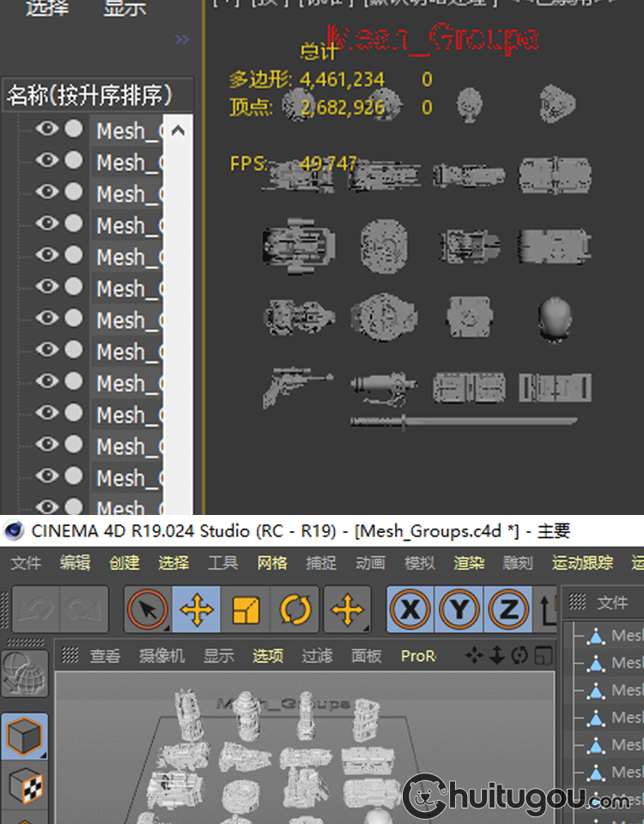Toggle the Y axis lock

tap(459, 609)
